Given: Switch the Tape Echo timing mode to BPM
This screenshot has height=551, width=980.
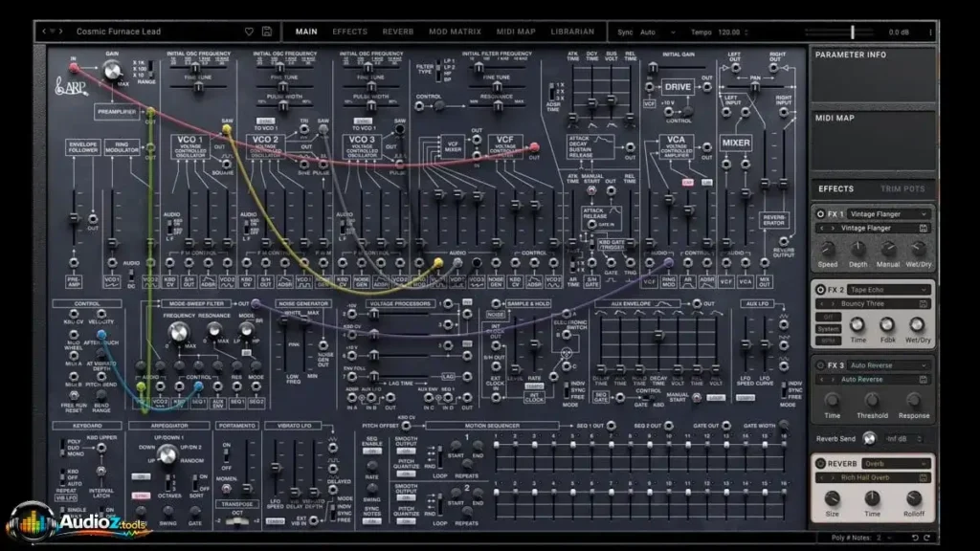Looking at the screenshot, I should tap(830, 340).
